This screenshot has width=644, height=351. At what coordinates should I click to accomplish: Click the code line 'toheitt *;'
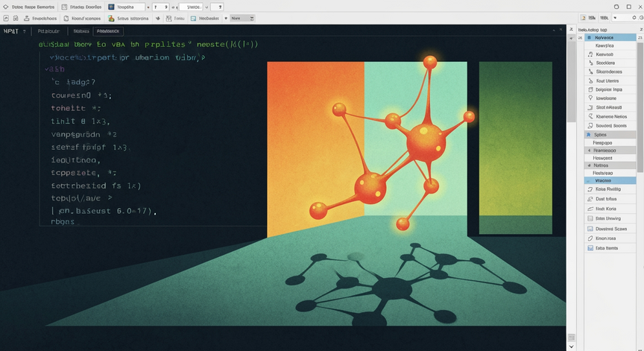point(75,108)
